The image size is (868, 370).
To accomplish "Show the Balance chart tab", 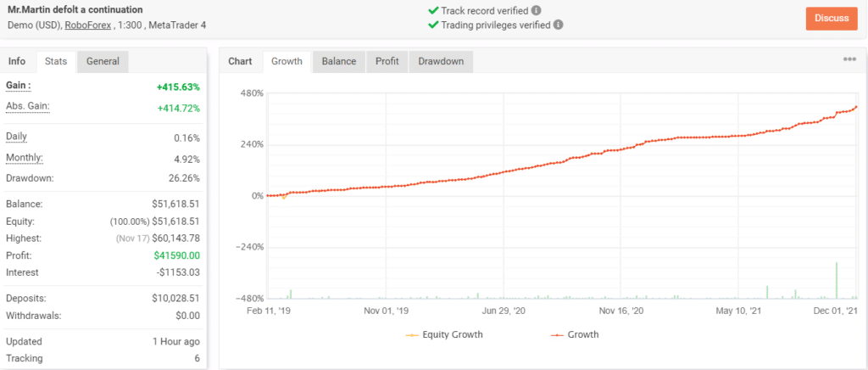I will (x=338, y=61).
